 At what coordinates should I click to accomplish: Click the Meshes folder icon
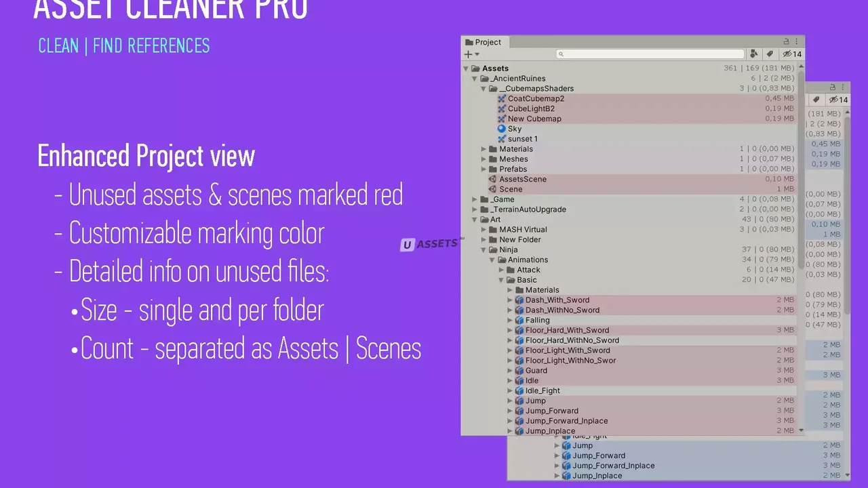pos(493,159)
